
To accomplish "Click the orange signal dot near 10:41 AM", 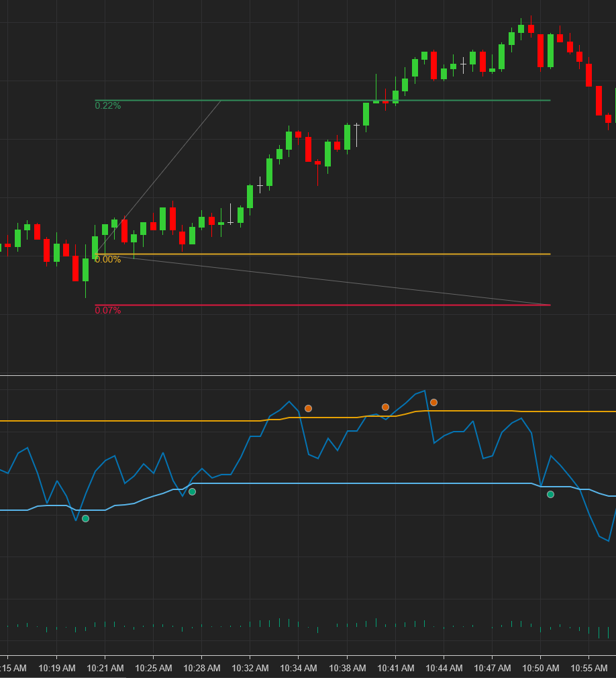I will [x=385, y=407].
